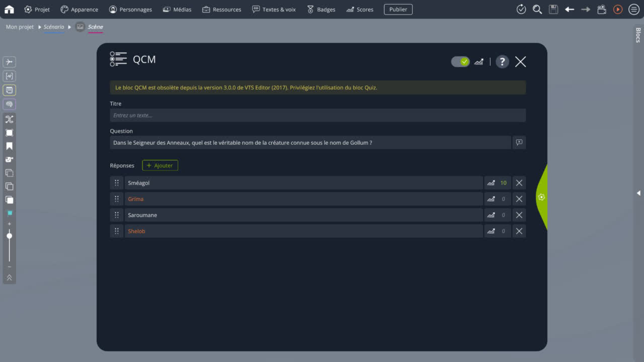Select the Scène breadcrumb
This screenshot has height=362, width=644.
point(95,27)
